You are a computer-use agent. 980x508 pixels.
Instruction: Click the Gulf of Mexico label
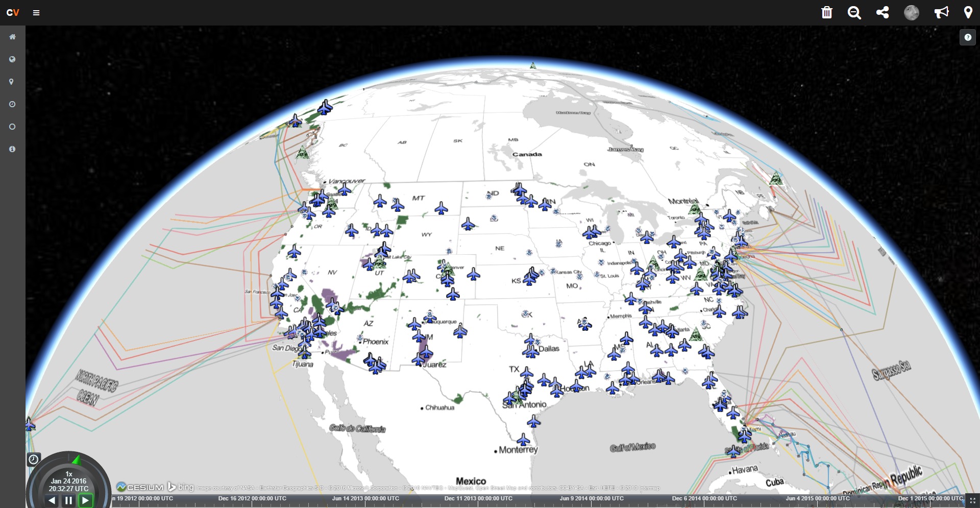click(x=632, y=447)
